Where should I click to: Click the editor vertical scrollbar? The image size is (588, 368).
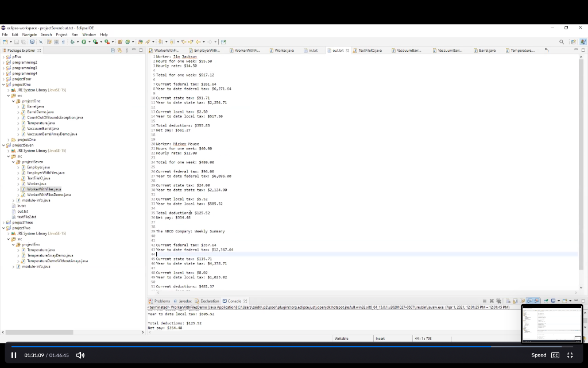[581, 164]
